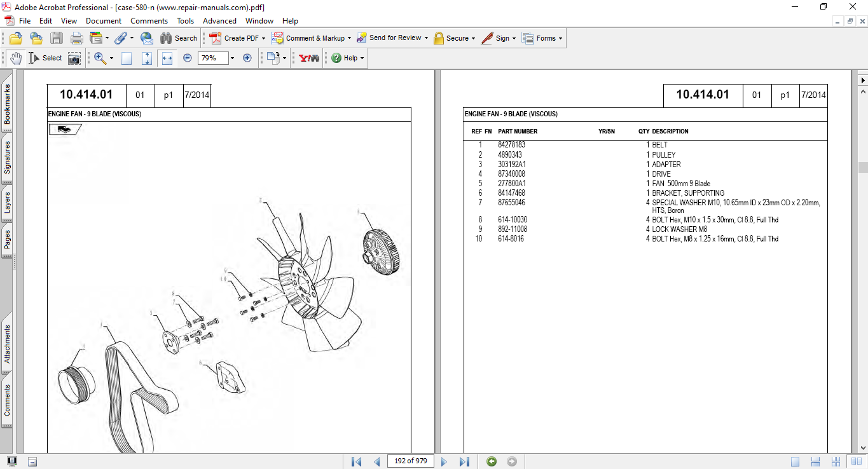This screenshot has width=868, height=469.
Task: Open the Bookmarks side tab
Action: (7, 104)
